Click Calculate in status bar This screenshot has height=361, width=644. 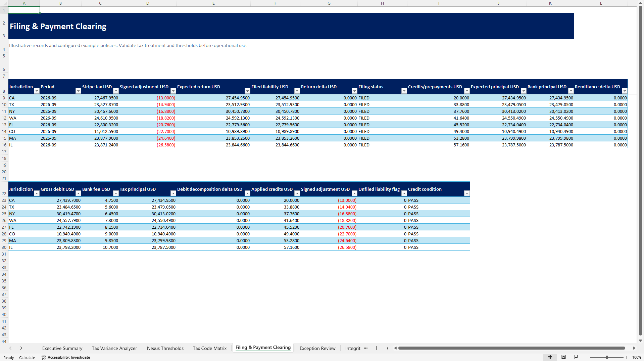[x=27, y=358]
